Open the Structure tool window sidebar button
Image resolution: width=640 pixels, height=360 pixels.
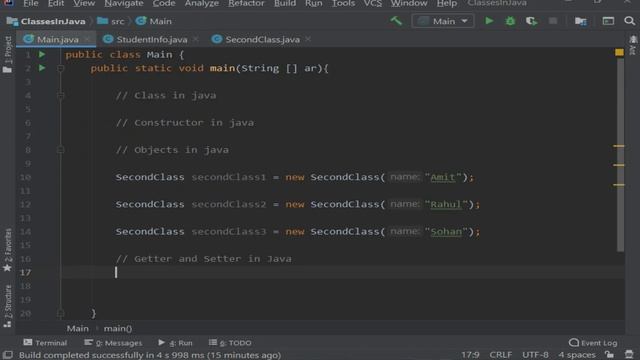coord(7,306)
